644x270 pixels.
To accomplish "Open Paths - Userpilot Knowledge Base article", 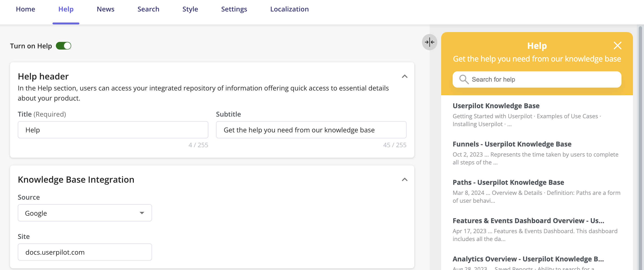I will click(x=508, y=182).
